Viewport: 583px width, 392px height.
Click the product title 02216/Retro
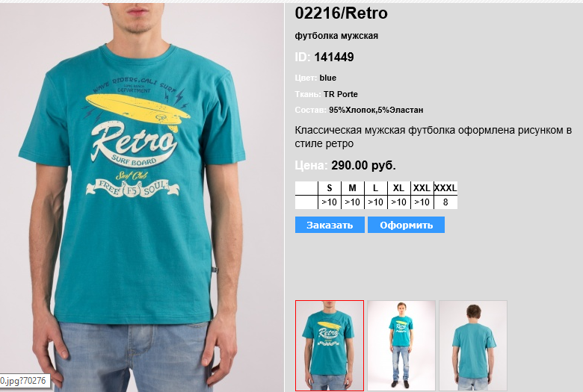[x=341, y=13]
